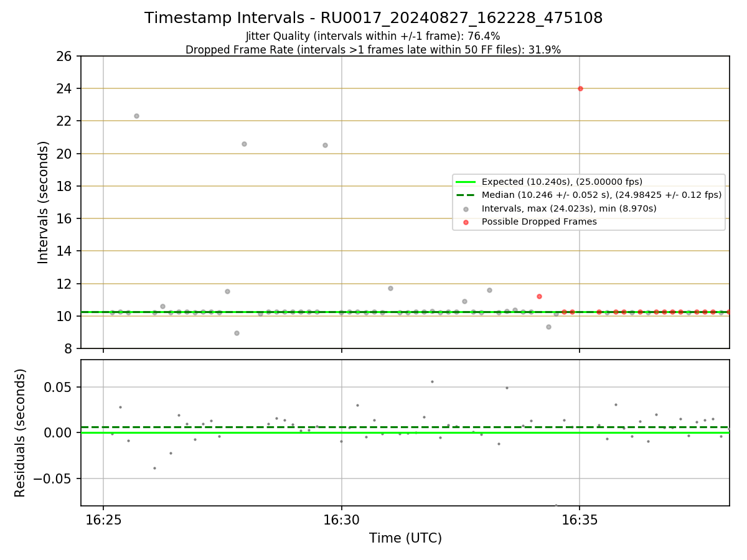This screenshot has height=560, width=747.
Task: Select the 'Dropped Frame Rate' 31.9% subtitle
Action: [374, 50]
